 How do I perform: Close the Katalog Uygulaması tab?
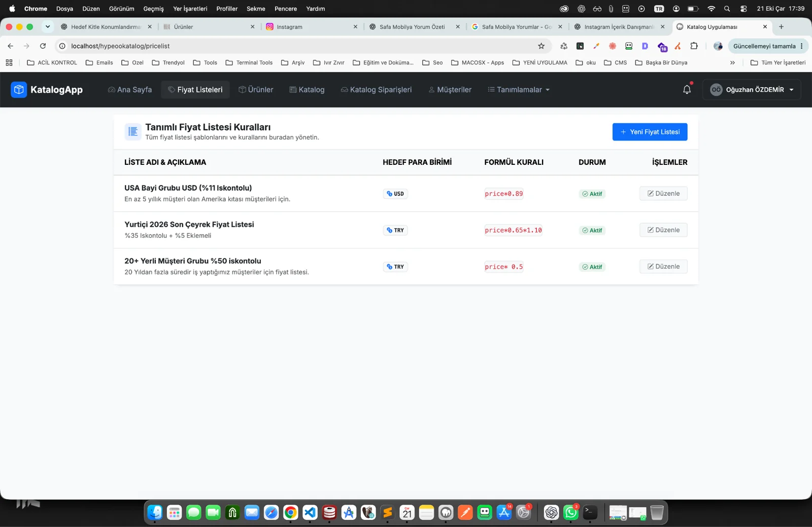[765, 27]
